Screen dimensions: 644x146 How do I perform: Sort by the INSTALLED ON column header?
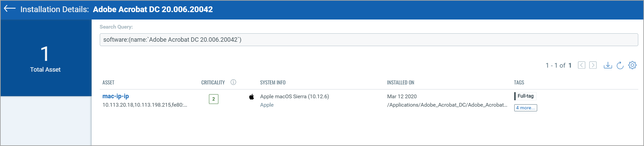[x=400, y=82]
